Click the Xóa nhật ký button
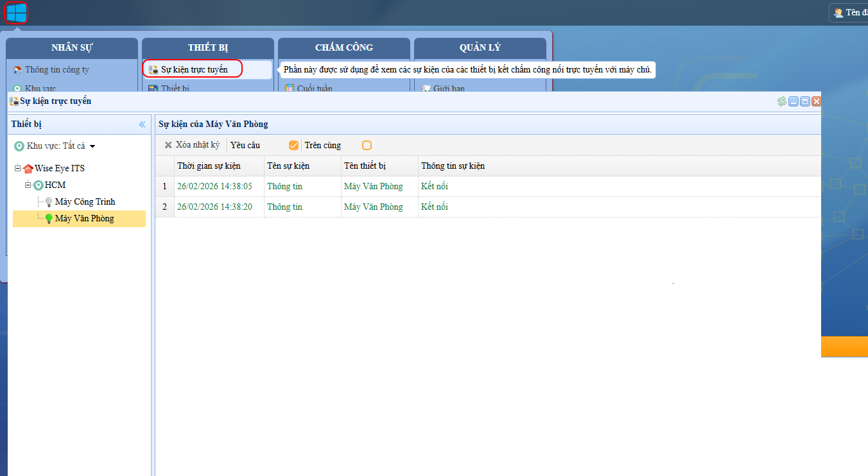 tap(191, 146)
